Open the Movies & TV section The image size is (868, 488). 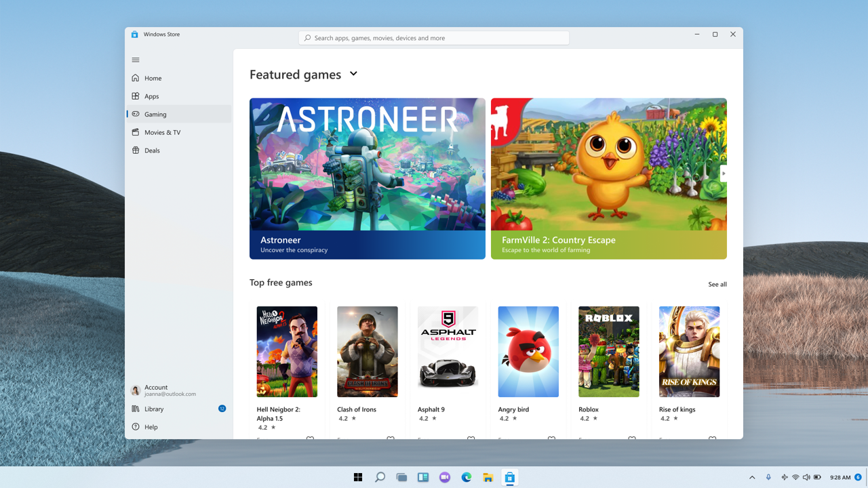tap(178, 132)
